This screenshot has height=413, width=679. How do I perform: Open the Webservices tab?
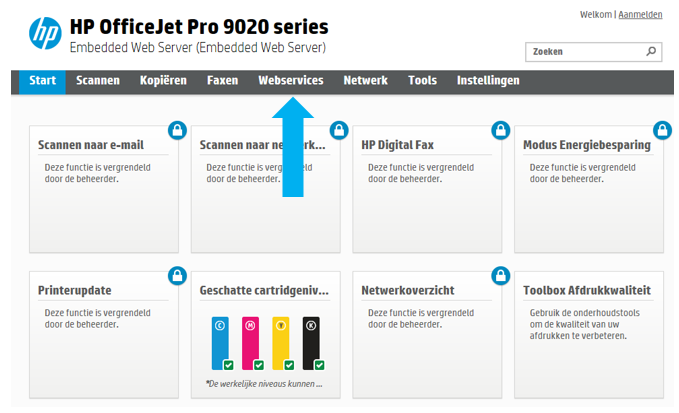[291, 81]
